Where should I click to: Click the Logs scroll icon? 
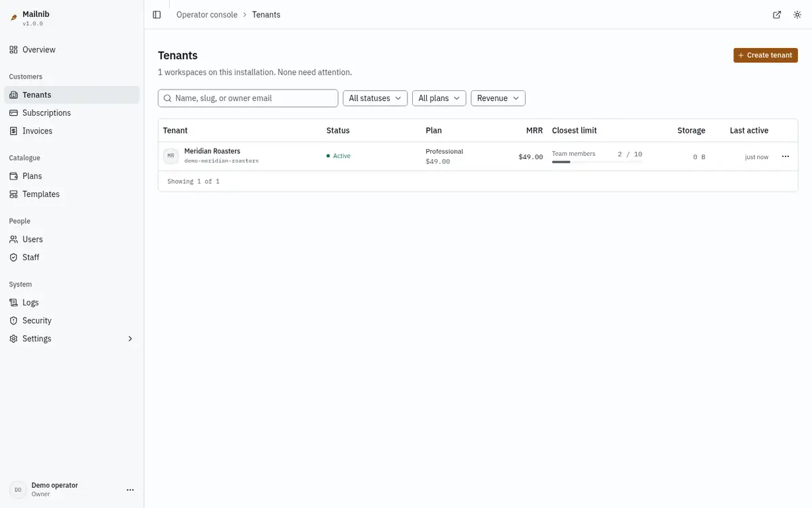[x=14, y=303]
